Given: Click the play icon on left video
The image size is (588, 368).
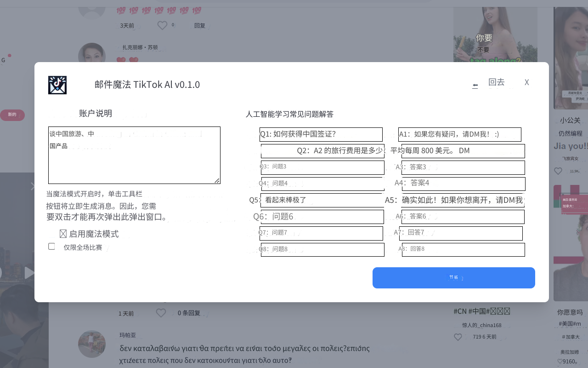Looking at the screenshot, I should 29,273.
